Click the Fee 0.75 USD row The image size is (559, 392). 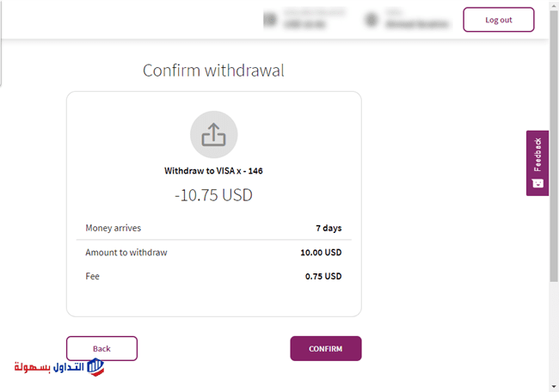pos(213,276)
